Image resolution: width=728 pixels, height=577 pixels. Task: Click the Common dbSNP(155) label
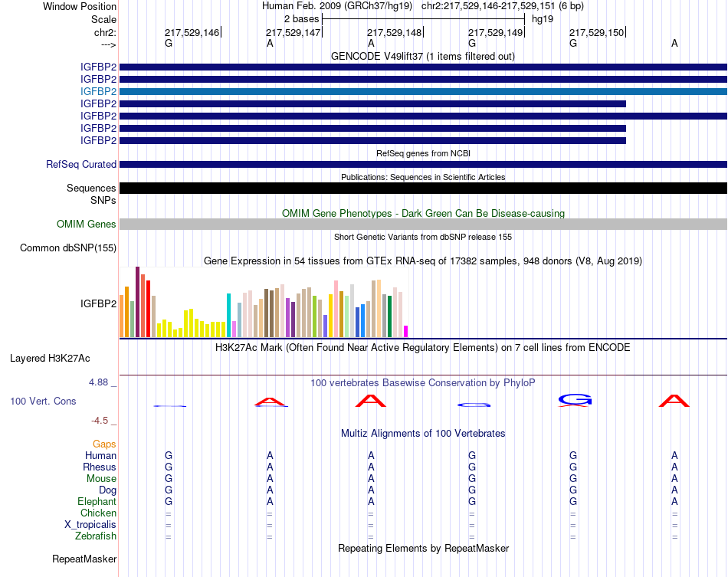pos(67,248)
